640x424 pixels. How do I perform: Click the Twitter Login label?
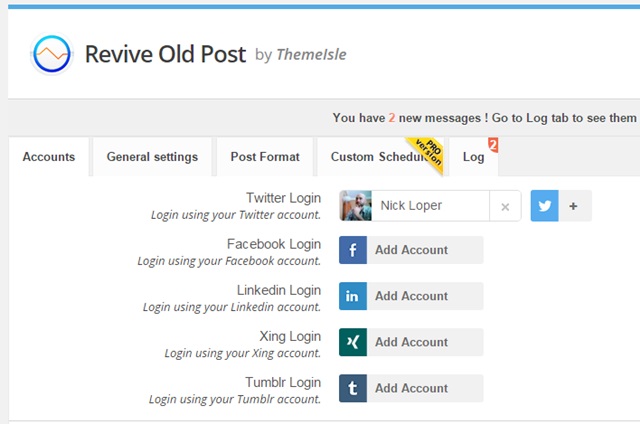283,198
